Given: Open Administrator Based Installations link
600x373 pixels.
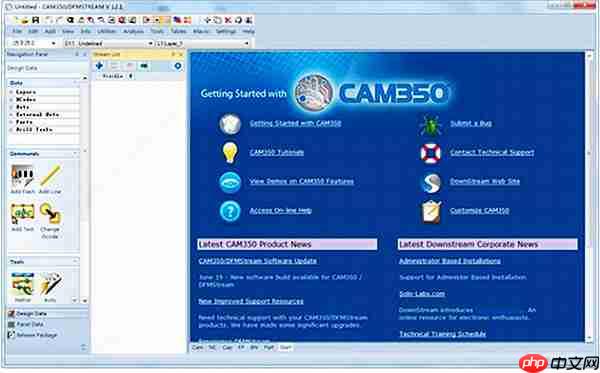Looking at the screenshot, I should pos(450,261).
